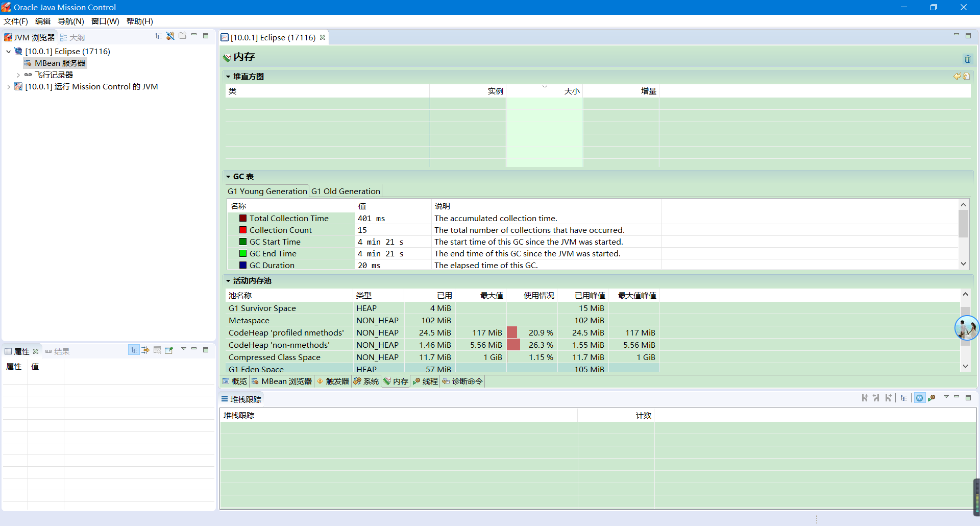Switch to the MBean 浏览器 bottom tab

[x=282, y=381]
